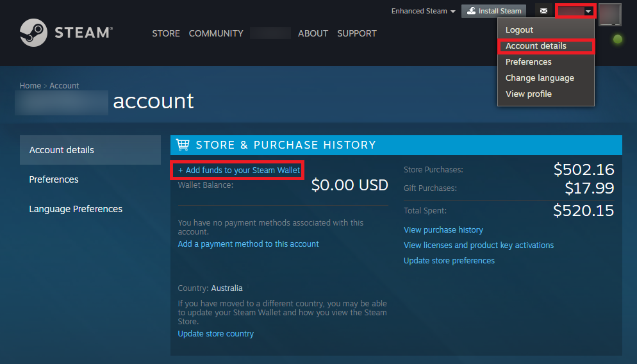Click Update store country link

pyautogui.click(x=216, y=333)
